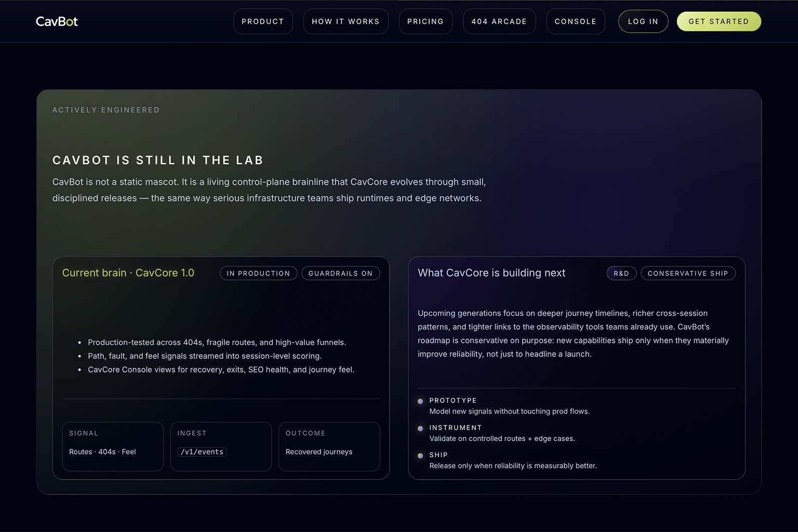
Task: Open the Console nav item
Action: [575, 21]
